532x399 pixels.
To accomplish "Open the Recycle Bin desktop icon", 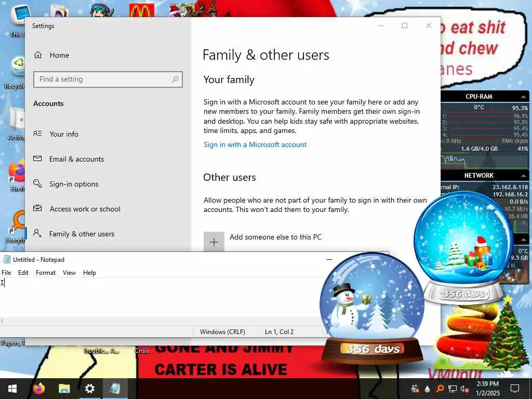I will point(16,73).
